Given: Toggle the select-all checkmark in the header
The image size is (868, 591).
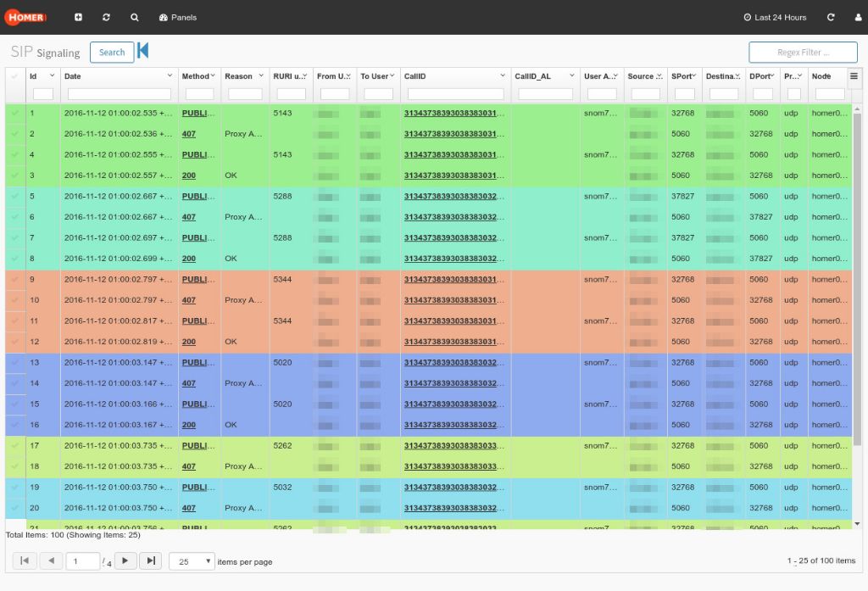Looking at the screenshot, I should 14,76.
